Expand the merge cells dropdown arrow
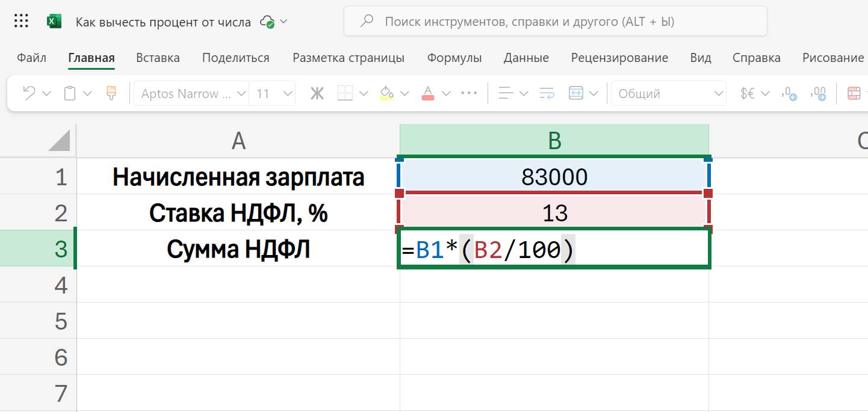The height and width of the screenshot is (412, 868). tap(594, 94)
